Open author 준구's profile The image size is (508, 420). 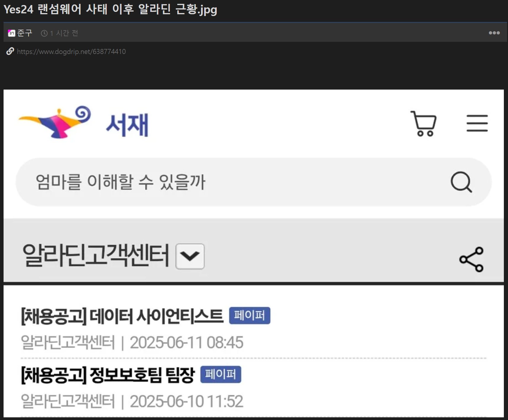click(x=25, y=33)
